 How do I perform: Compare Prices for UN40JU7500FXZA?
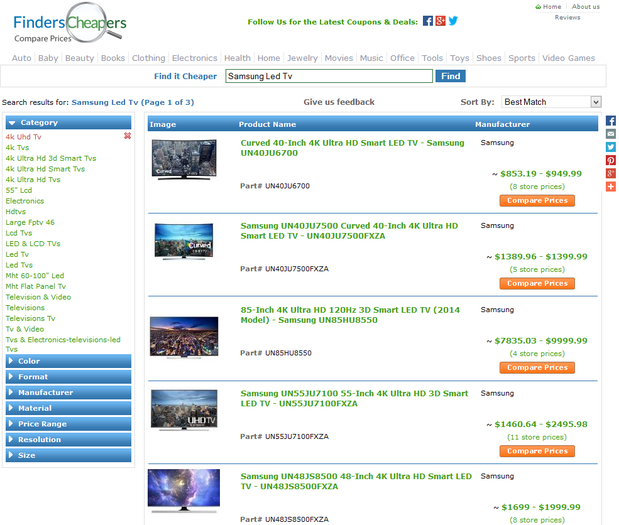[x=537, y=283]
